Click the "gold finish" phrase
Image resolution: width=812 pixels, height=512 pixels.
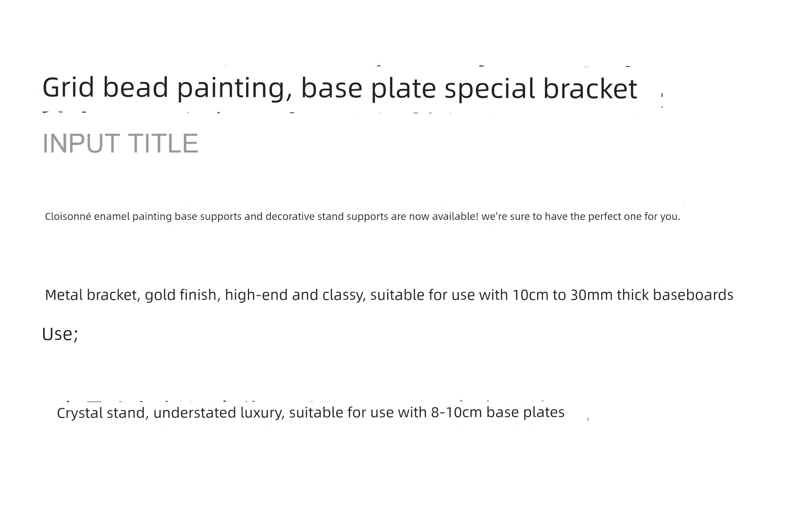coord(181,295)
